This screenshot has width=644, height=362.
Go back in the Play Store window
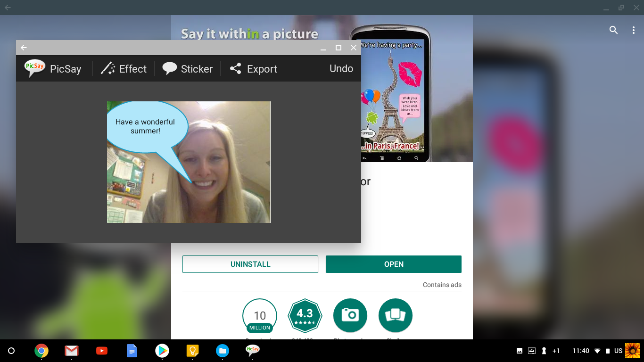tap(8, 8)
